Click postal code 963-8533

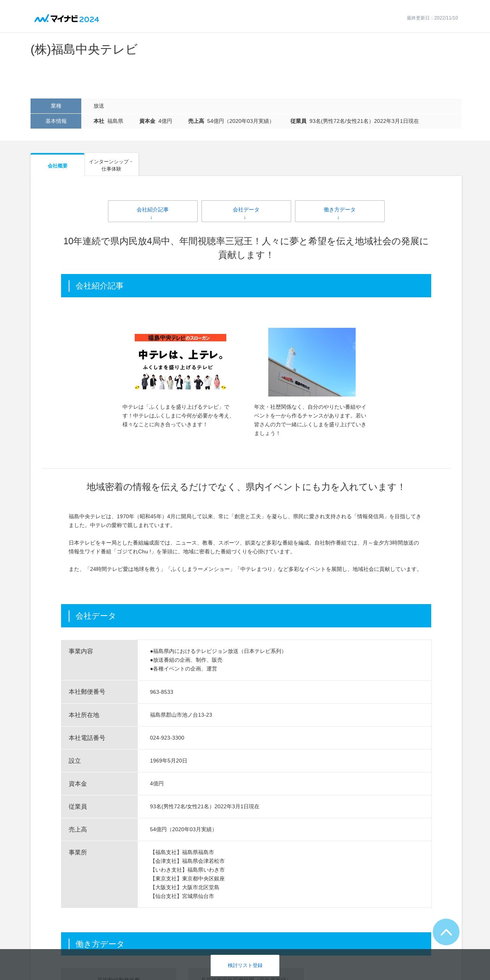coord(161,692)
